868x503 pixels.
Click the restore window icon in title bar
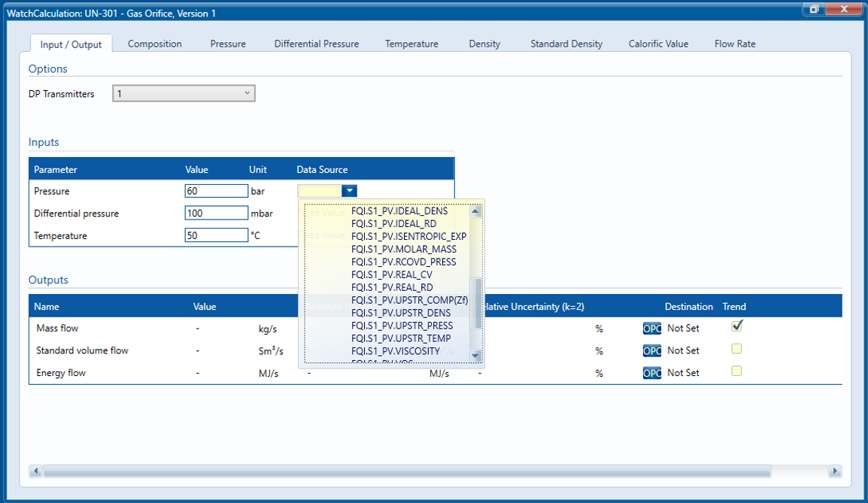pyautogui.click(x=814, y=9)
